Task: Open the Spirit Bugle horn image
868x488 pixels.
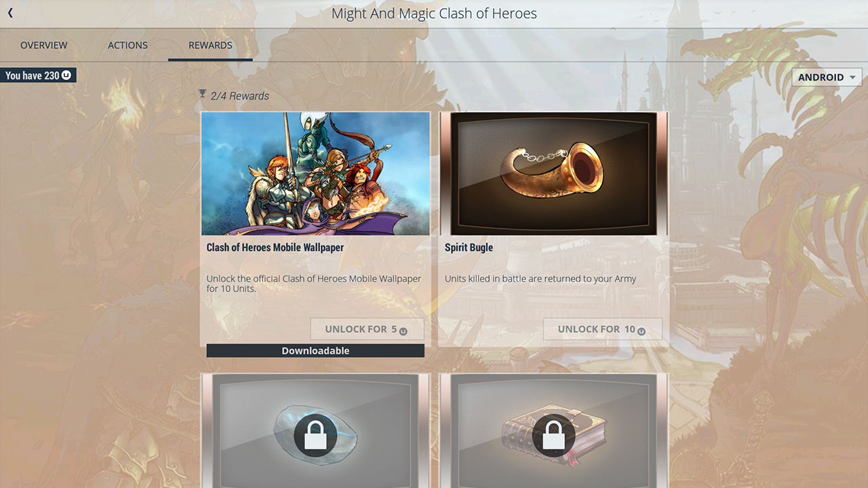Action: [554, 174]
